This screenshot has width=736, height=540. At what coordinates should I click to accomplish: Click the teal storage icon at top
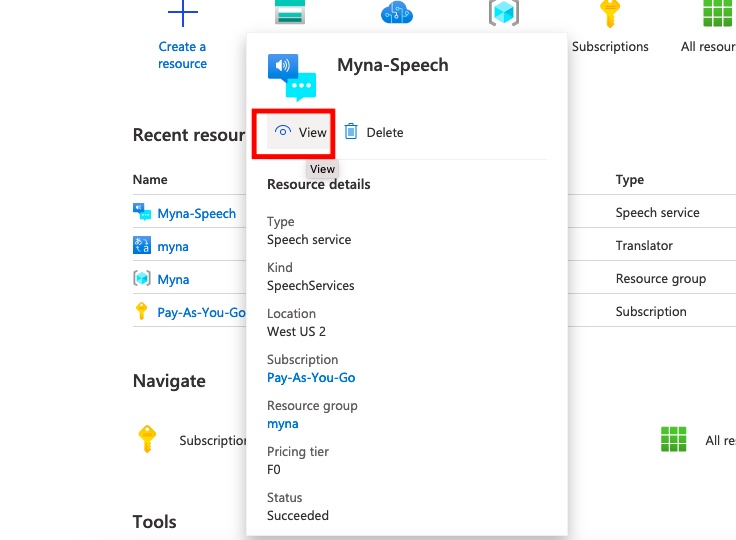(290, 12)
